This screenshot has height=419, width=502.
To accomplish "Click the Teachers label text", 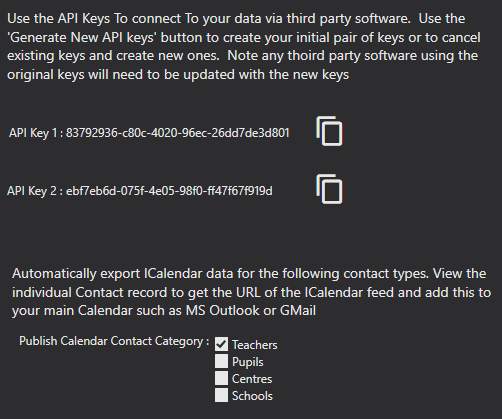I will (x=255, y=345).
